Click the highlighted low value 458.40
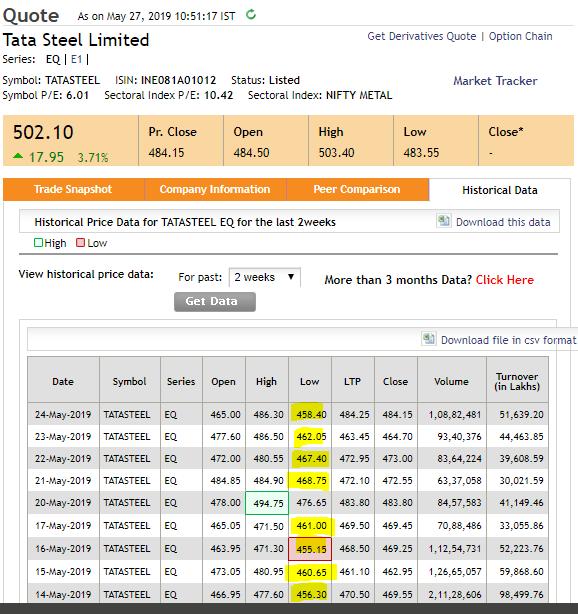 (311, 415)
